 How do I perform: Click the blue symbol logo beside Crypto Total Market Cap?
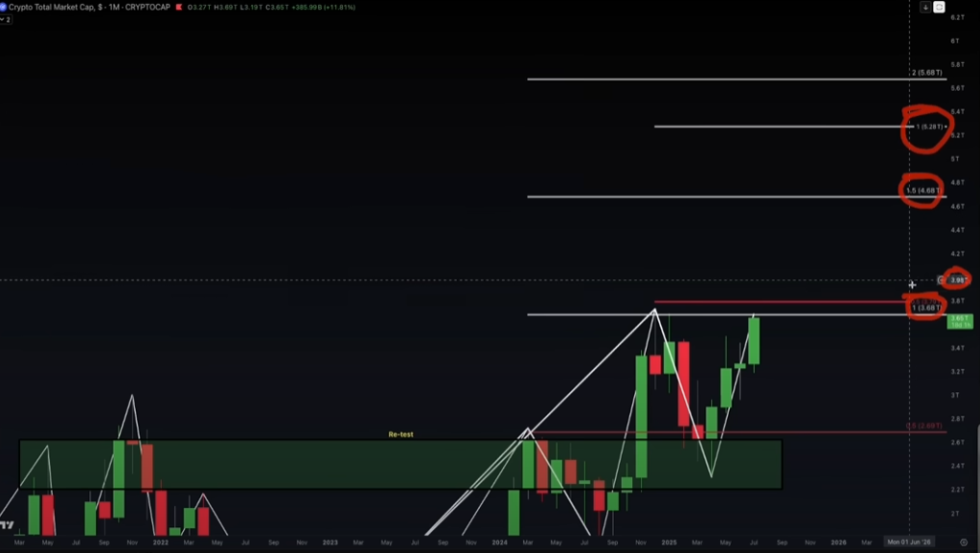pyautogui.click(x=3, y=7)
